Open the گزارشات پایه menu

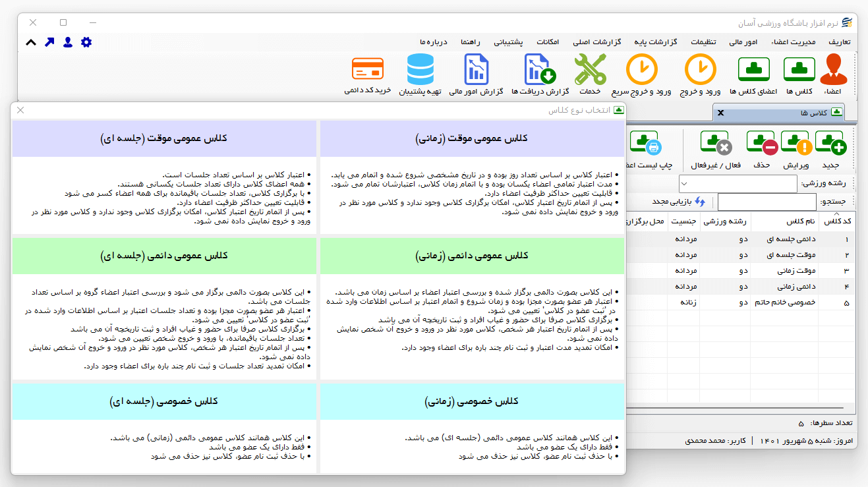click(654, 42)
